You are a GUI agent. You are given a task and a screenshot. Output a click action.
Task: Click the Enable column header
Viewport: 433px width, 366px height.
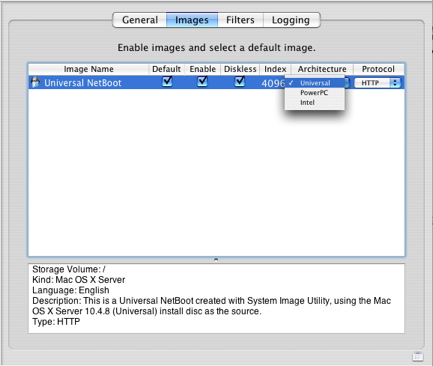[203, 69]
